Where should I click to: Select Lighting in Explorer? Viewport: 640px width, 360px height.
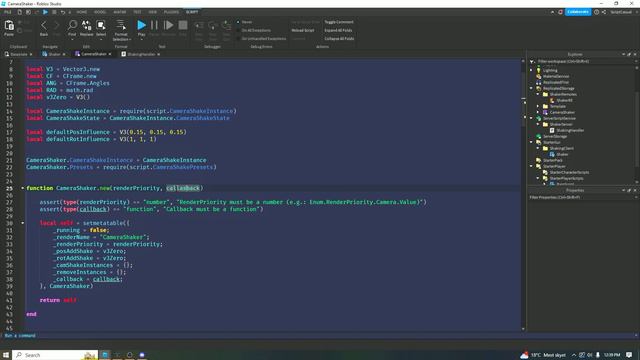pos(550,70)
